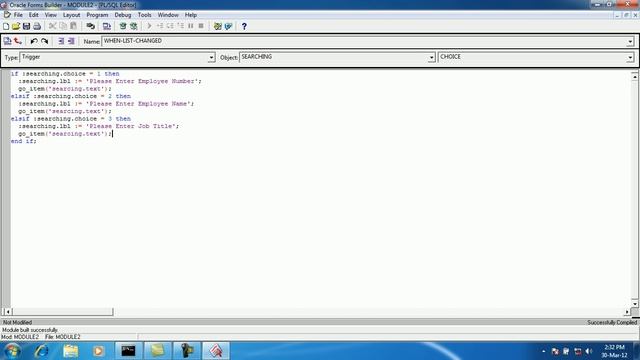Screen dimensions: 640x360
Task: Click the horizontal scrollbar right arrow
Action: click(x=627, y=312)
